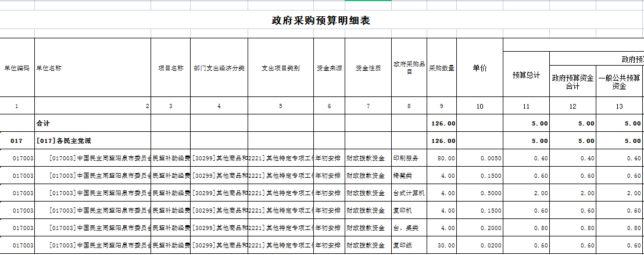Click the 台、桌类 item cell
Image resolution: width=644 pixels, height=255 pixels.
[x=409, y=228]
